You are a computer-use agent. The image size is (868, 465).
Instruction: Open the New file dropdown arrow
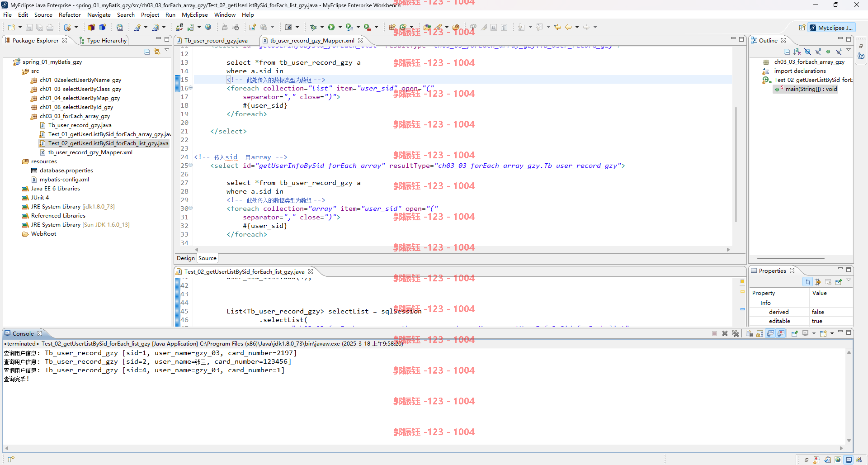point(20,27)
